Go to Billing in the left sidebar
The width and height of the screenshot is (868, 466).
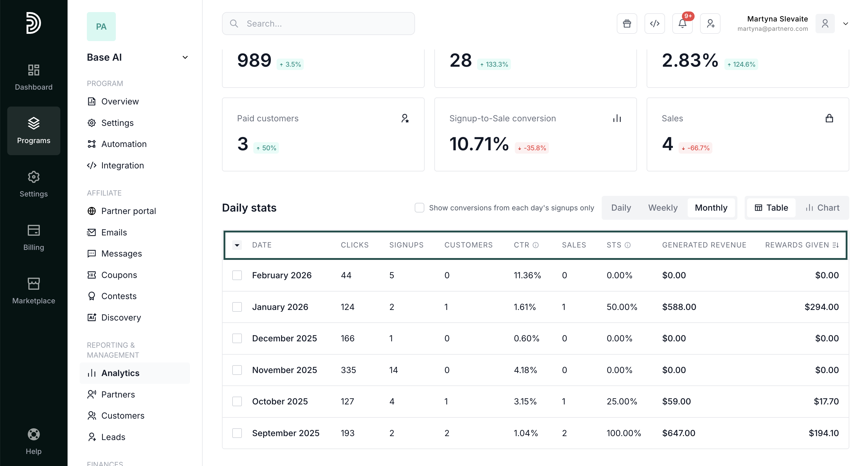tap(34, 238)
